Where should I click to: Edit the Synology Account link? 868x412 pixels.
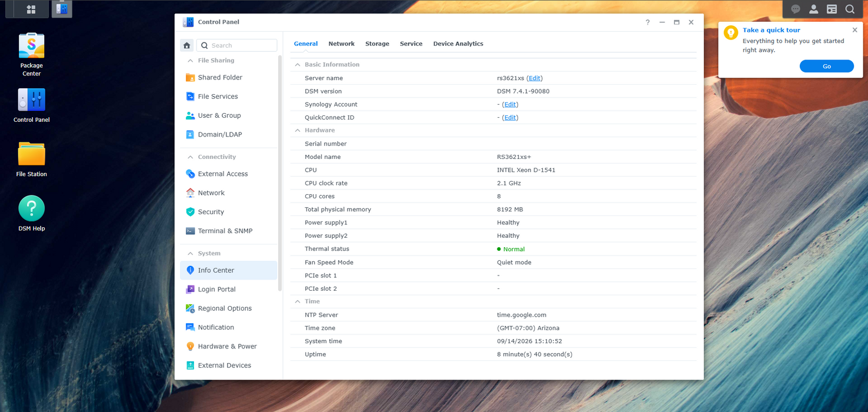pyautogui.click(x=510, y=104)
